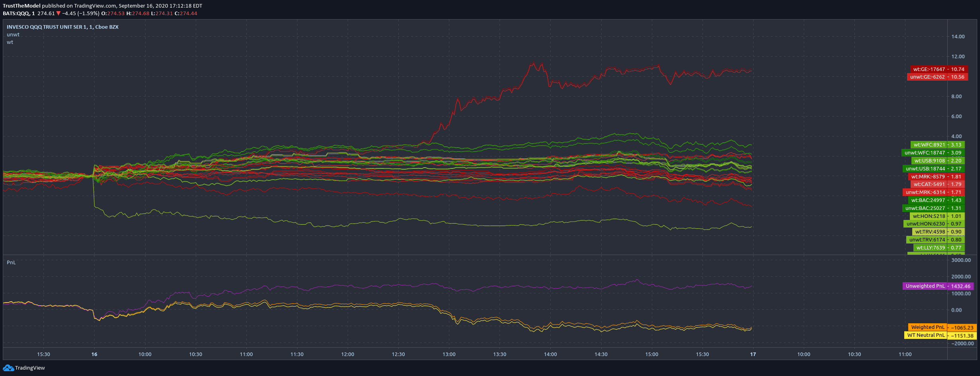Click the TradingView cloud logo icon
This screenshot has height=376, width=980.
pos(8,368)
